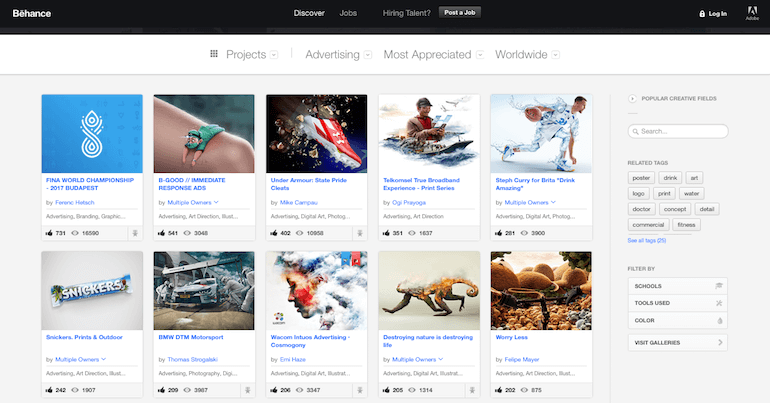Select the commercial tag
770x403 pixels.
[648, 225]
